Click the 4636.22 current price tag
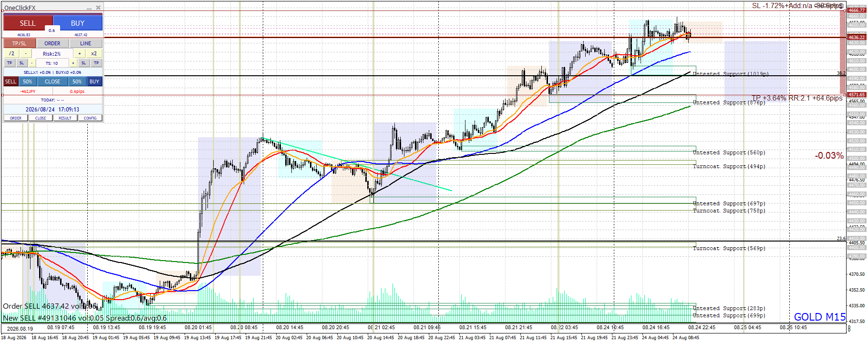The image size is (868, 343). pyautogui.click(x=856, y=37)
